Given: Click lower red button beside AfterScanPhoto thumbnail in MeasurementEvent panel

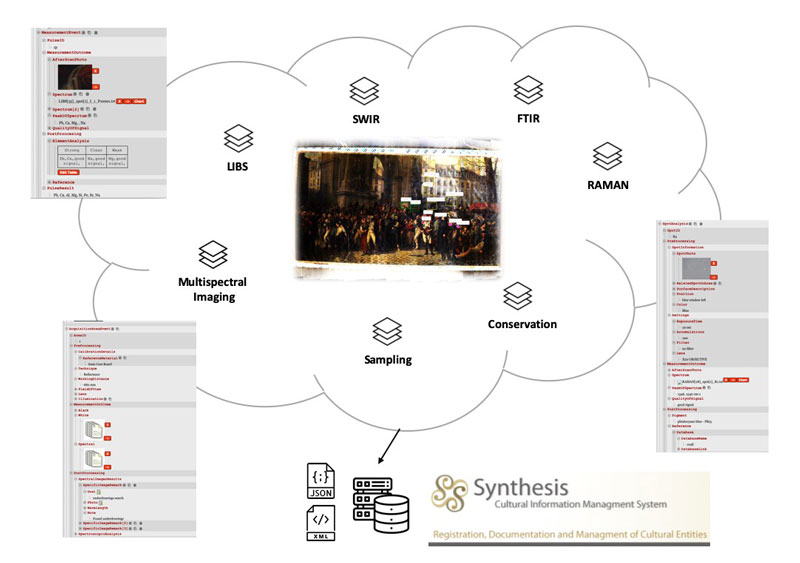Looking at the screenshot, I should point(95,87).
